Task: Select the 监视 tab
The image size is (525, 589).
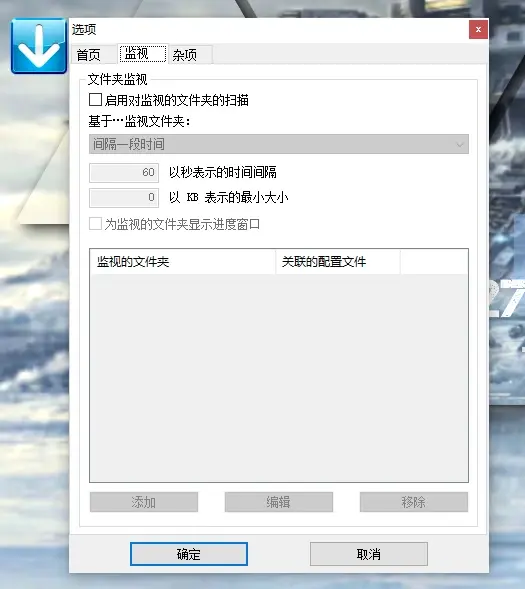Action: (143, 53)
